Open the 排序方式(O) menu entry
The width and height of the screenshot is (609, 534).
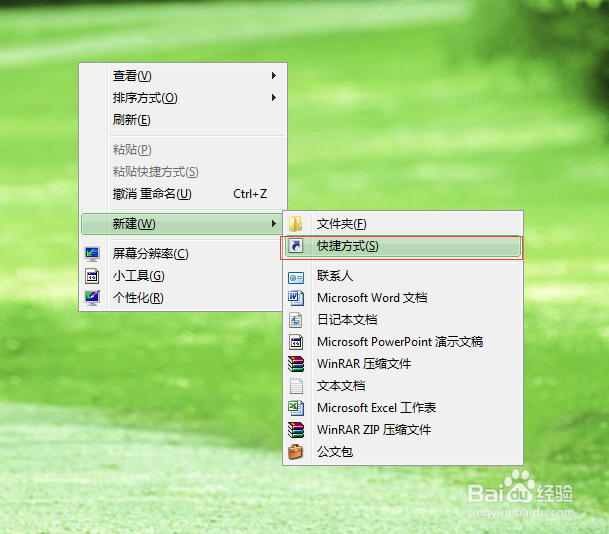coord(183,97)
